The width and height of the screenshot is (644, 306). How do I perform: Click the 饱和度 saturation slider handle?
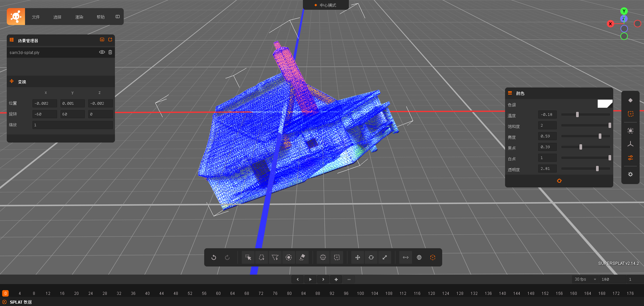[x=610, y=125]
